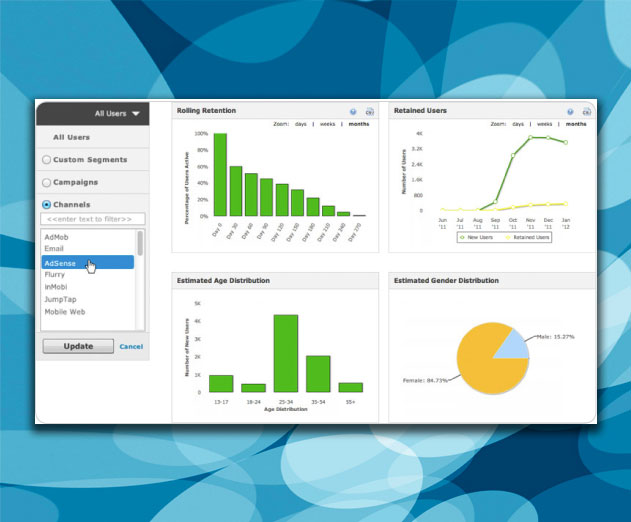Export Rolling Retention chart as CSV
Image resolution: width=631 pixels, height=522 pixels.
click(x=369, y=112)
